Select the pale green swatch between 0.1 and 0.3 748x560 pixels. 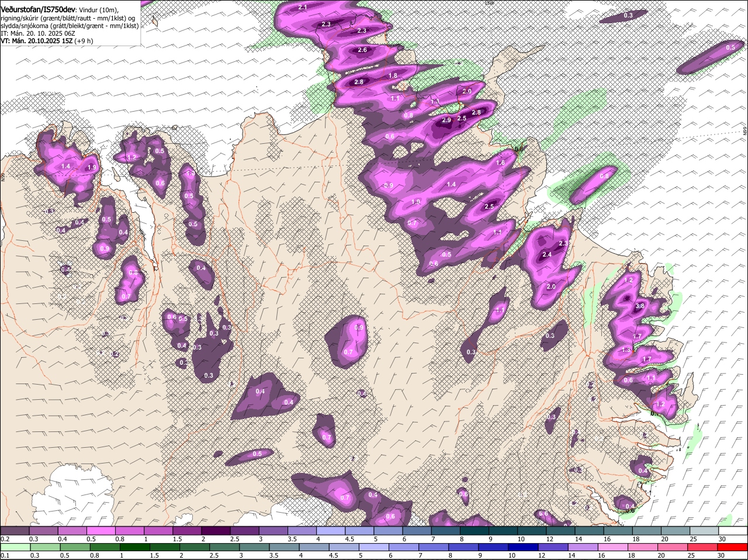15,547
